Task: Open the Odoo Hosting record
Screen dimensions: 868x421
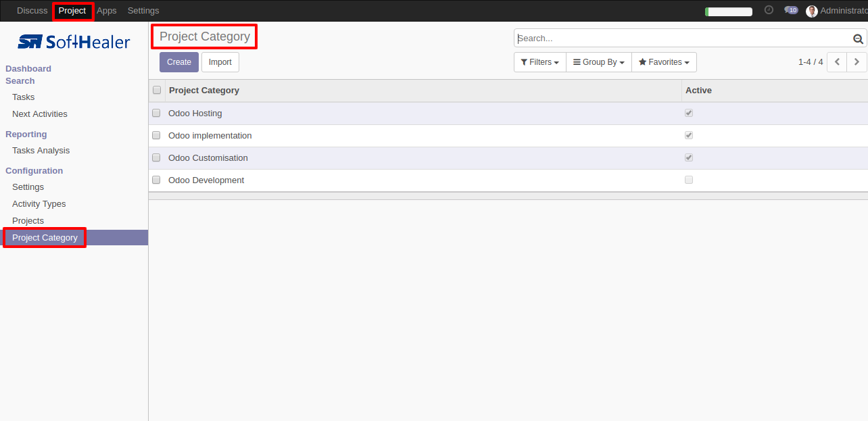Action: click(x=195, y=114)
